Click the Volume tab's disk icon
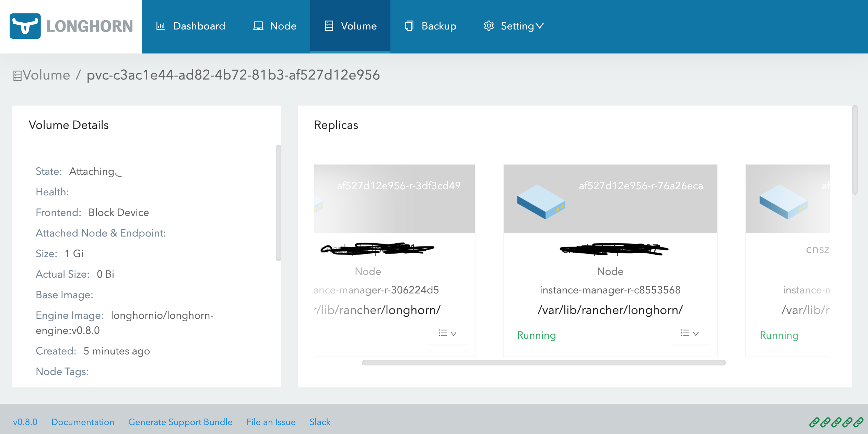Screen dimensions: 868x434 [329, 26]
